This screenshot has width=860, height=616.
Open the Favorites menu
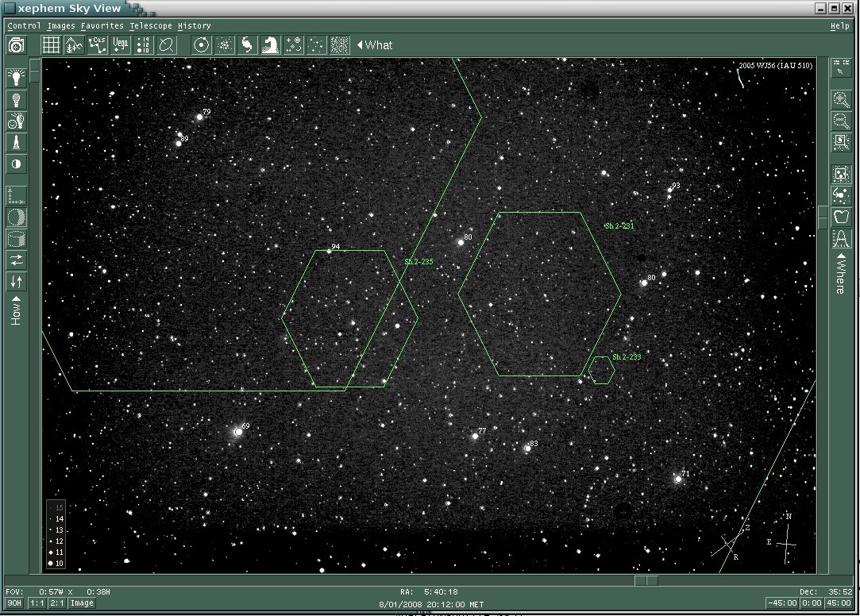102,25
